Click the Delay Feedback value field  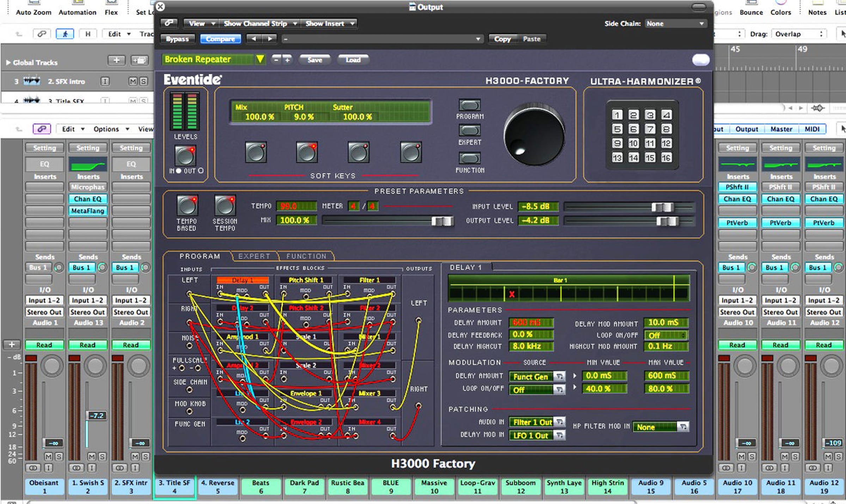click(531, 335)
